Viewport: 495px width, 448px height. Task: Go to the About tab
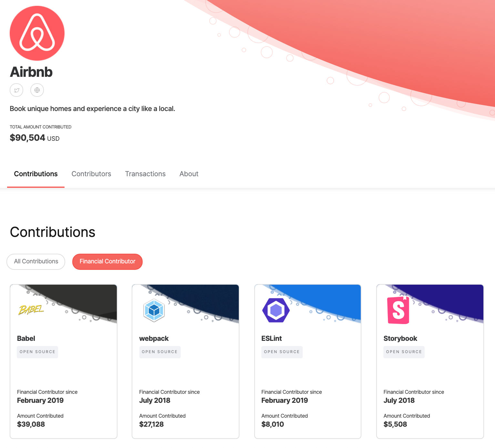[x=189, y=174]
